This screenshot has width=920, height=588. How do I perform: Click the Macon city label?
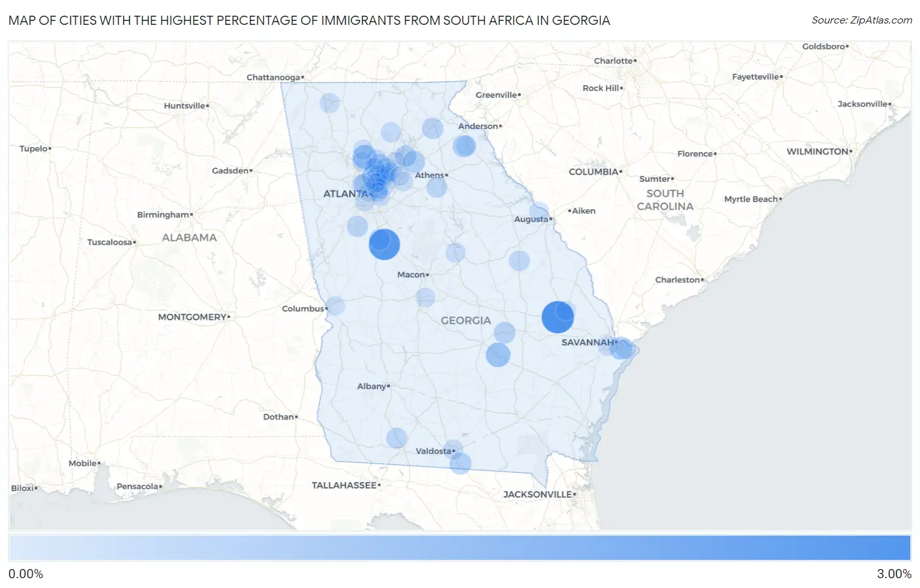tap(412, 275)
